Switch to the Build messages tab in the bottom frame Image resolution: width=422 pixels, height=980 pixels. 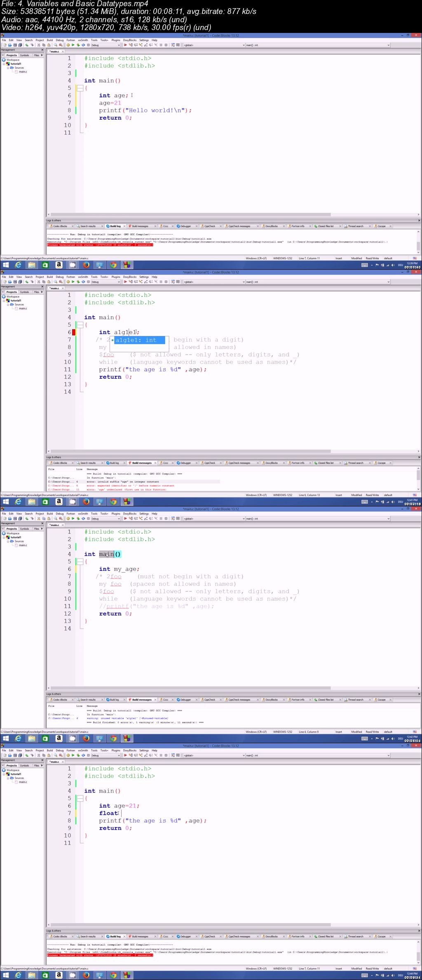140,936
